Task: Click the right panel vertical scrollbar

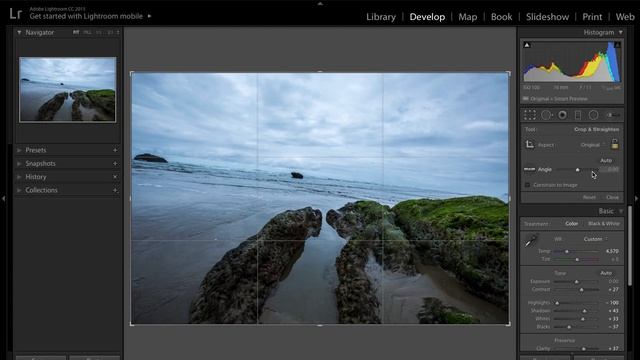Action: click(x=630, y=246)
